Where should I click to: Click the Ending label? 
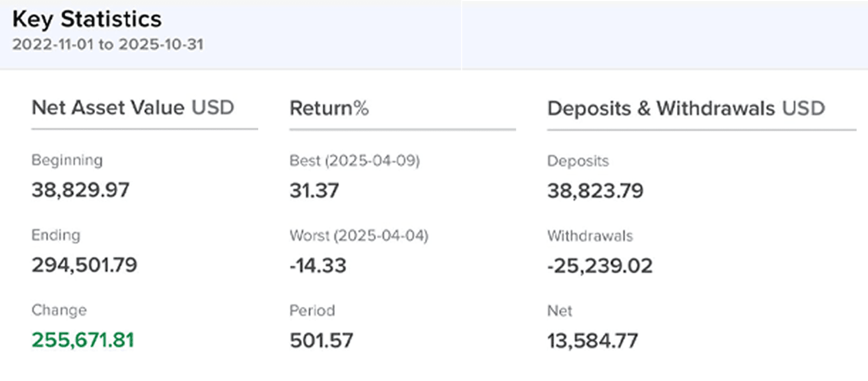[x=56, y=235]
